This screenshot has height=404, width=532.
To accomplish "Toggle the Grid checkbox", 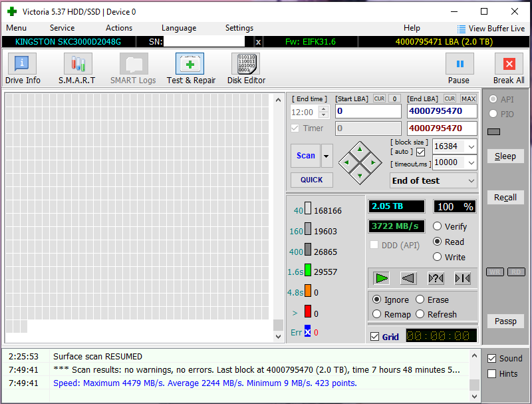I will tap(374, 336).
